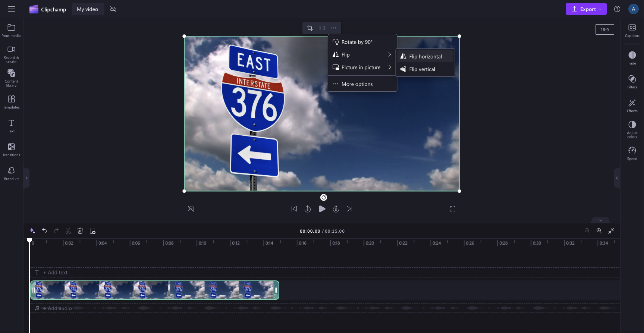Delete the selected clip with trash icon
The height and width of the screenshot is (333, 644).
click(x=80, y=231)
